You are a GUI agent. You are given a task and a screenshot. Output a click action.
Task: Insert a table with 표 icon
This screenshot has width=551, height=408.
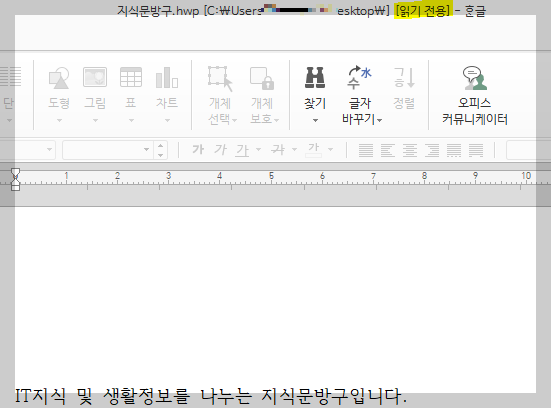tap(131, 77)
